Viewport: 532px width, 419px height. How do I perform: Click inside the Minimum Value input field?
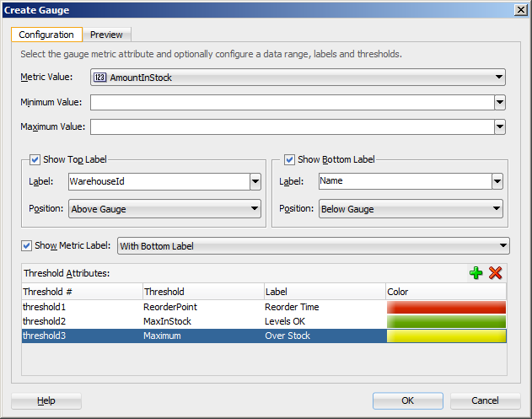(292, 102)
